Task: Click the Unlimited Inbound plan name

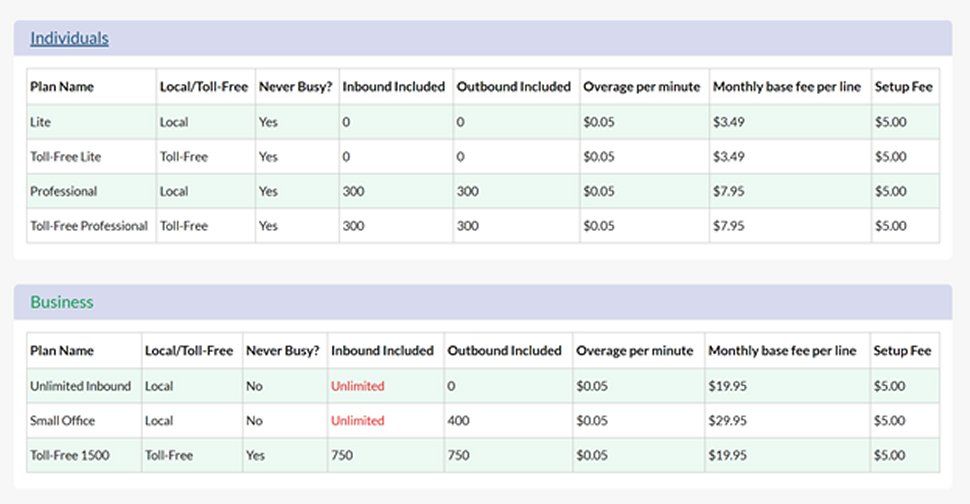Action: [x=80, y=386]
